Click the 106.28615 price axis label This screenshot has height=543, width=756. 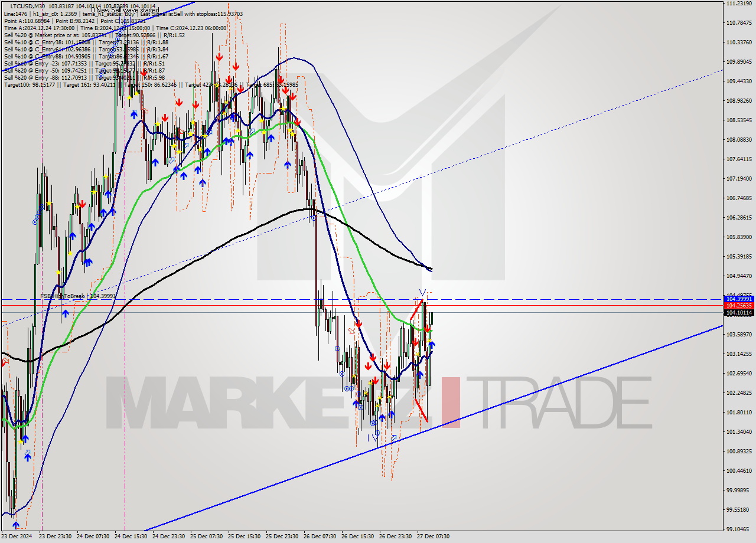pos(739,218)
